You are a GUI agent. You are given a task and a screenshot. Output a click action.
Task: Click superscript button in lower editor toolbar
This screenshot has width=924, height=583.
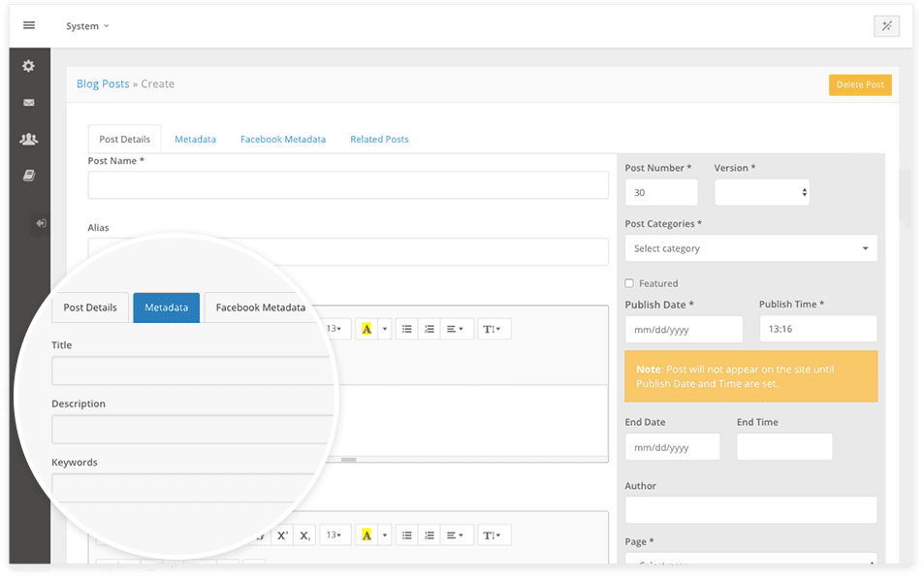[x=282, y=535]
